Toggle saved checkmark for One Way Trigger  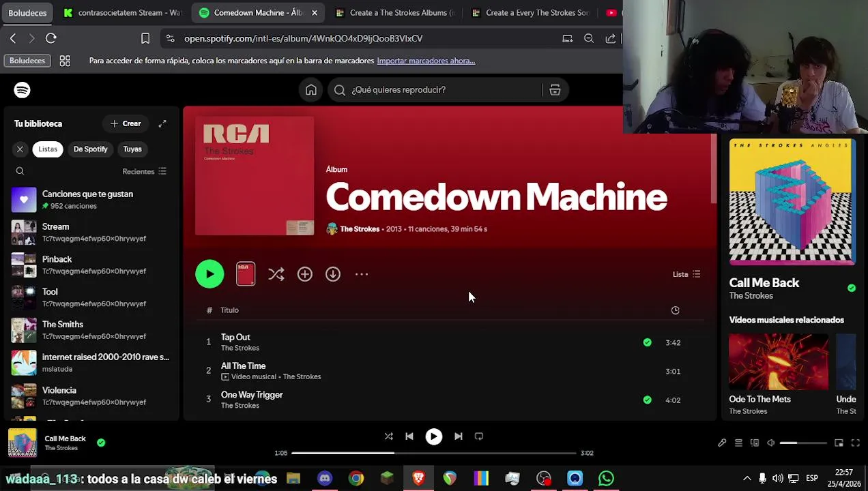point(647,400)
